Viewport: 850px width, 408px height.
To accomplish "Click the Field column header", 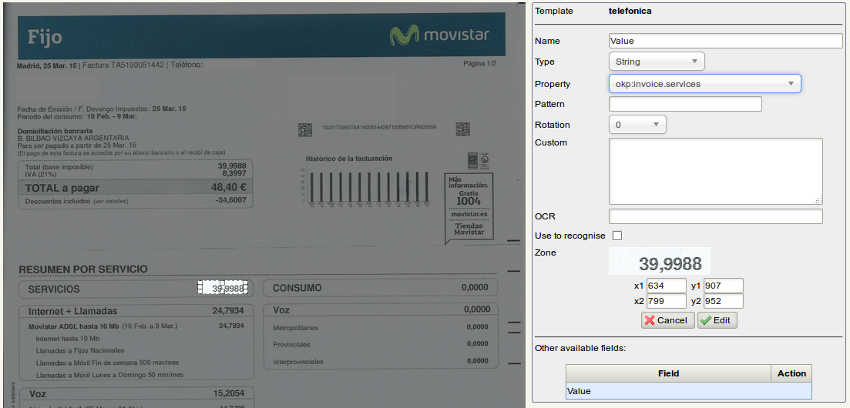I will pyautogui.click(x=668, y=373).
